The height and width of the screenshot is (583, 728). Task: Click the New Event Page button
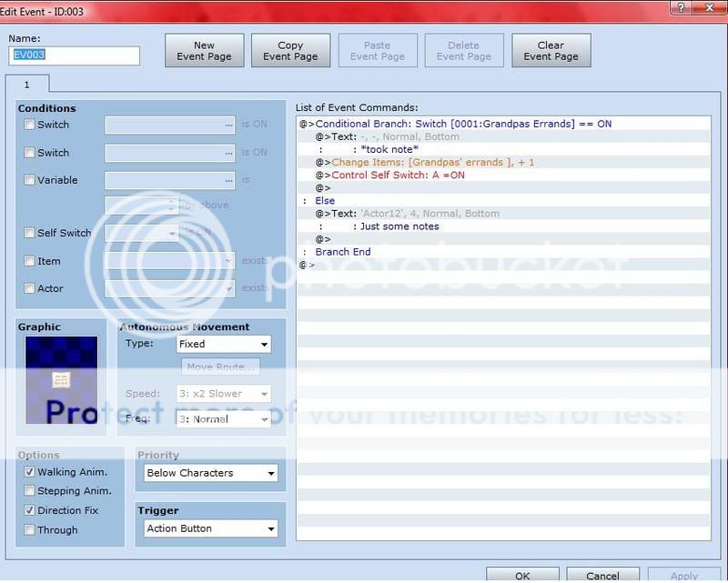click(204, 51)
